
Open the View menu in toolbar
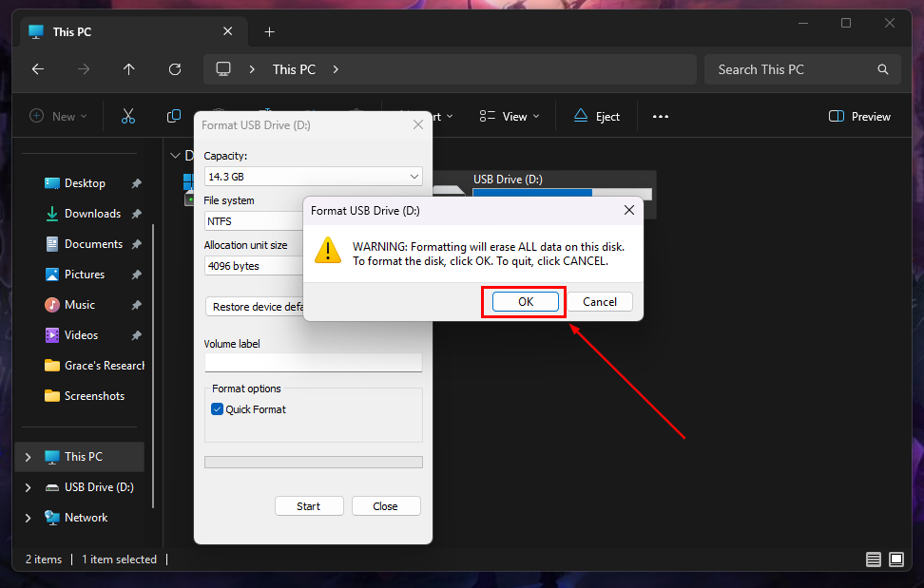click(510, 116)
